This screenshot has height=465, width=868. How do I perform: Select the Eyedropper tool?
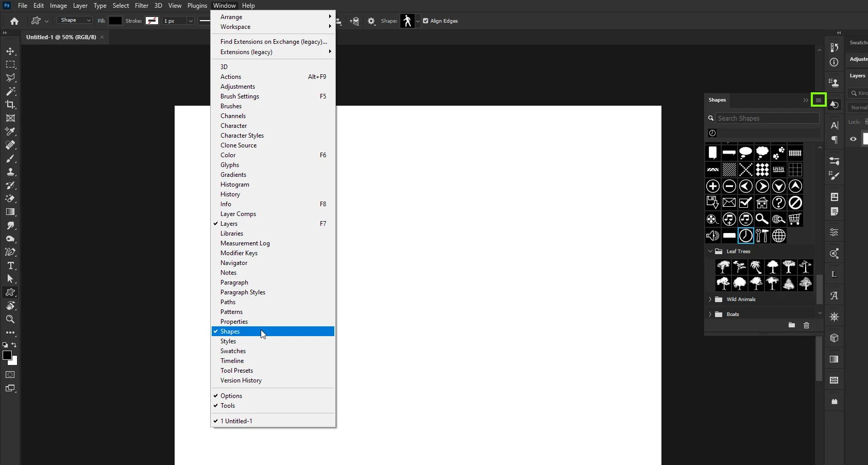pyautogui.click(x=10, y=131)
